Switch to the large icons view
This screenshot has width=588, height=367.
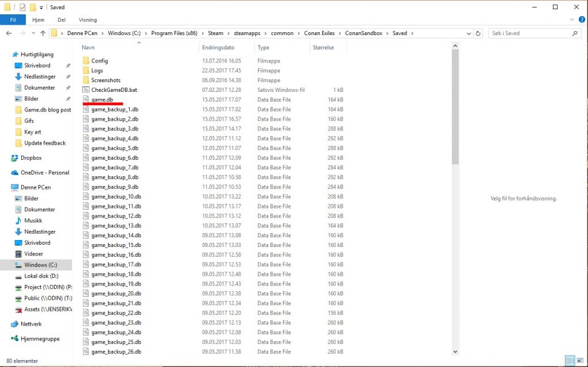(x=580, y=361)
